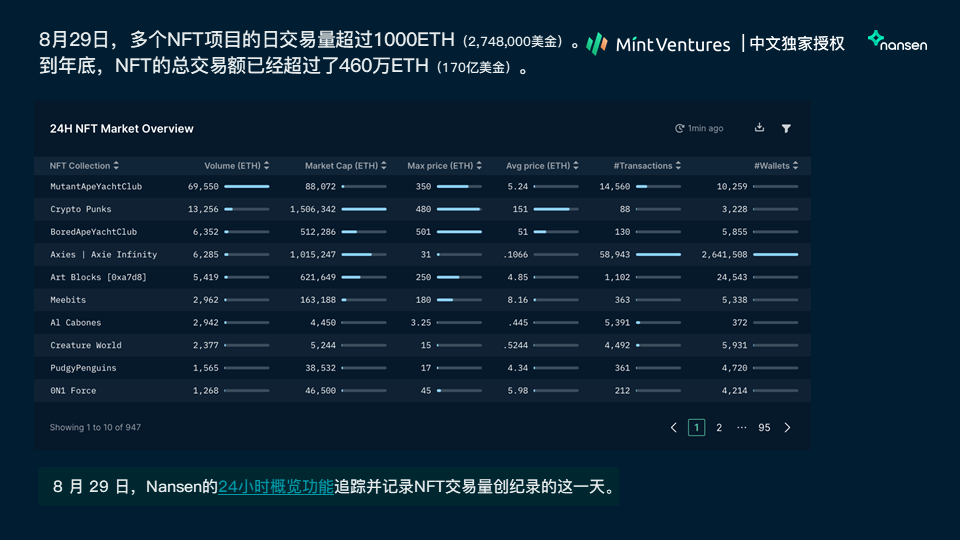Click volume value 1,565
Image resolution: width=960 pixels, height=540 pixels.
tap(206, 367)
